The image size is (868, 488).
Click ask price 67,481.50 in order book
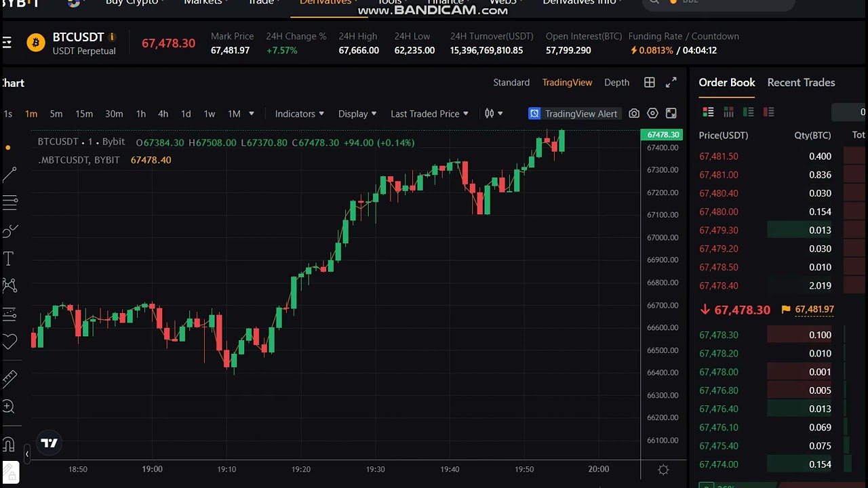pyautogui.click(x=718, y=157)
